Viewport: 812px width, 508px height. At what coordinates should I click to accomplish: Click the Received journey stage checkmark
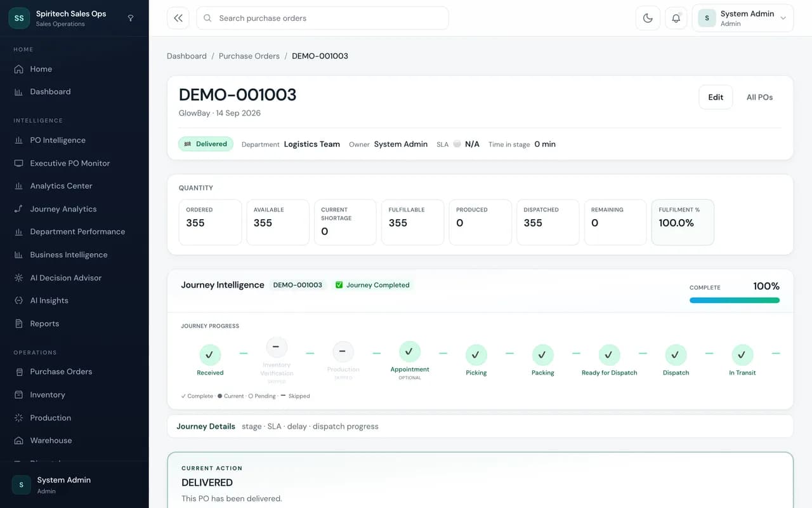click(210, 355)
